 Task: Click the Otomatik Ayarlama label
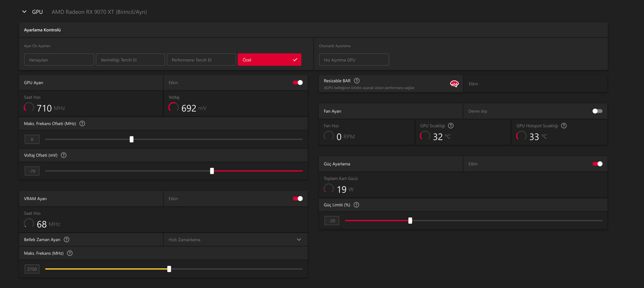(x=335, y=46)
